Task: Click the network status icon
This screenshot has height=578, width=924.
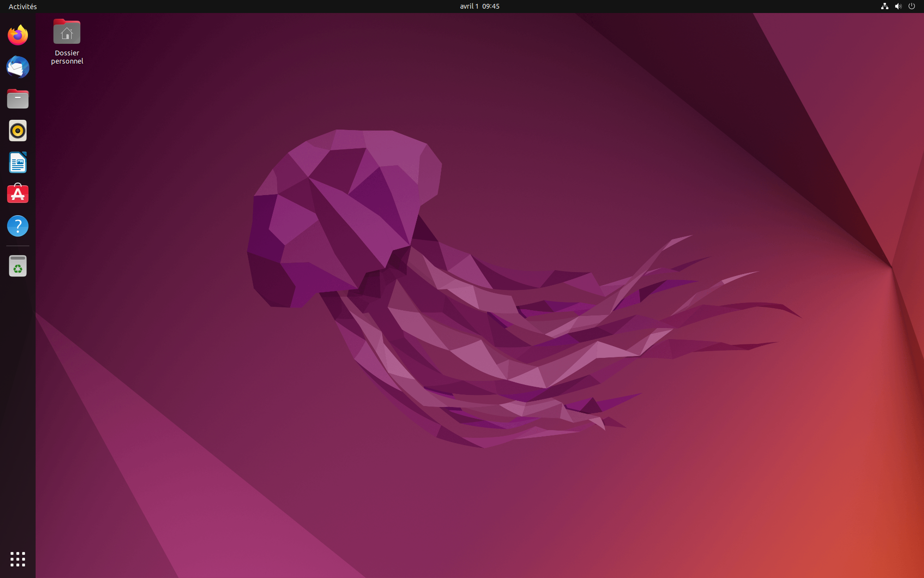Action: click(x=885, y=6)
